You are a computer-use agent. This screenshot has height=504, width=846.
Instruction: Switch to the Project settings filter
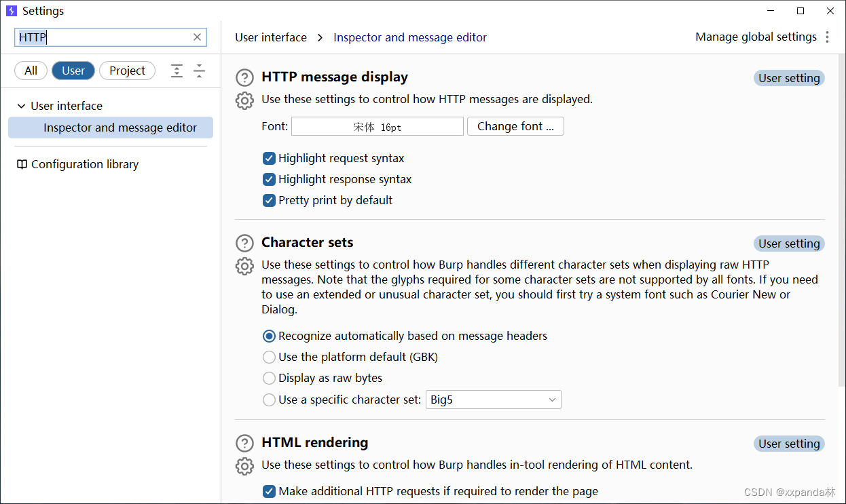pos(127,71)
